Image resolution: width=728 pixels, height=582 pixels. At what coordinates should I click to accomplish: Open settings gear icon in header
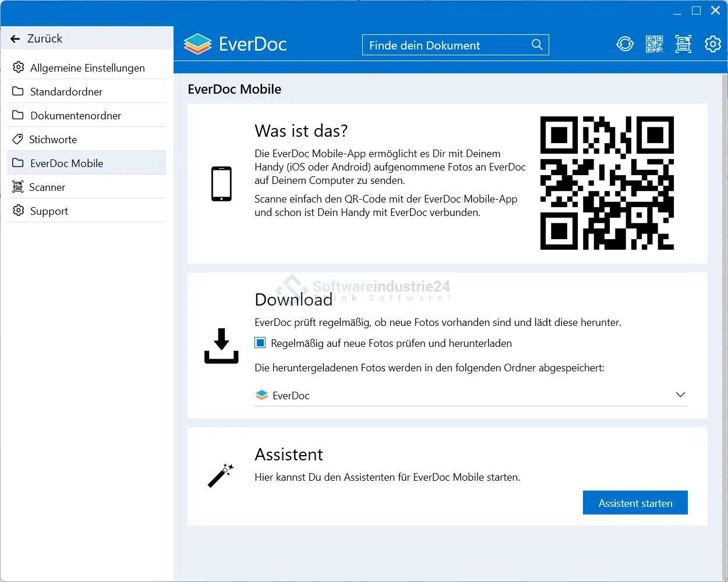coord(712,44)
